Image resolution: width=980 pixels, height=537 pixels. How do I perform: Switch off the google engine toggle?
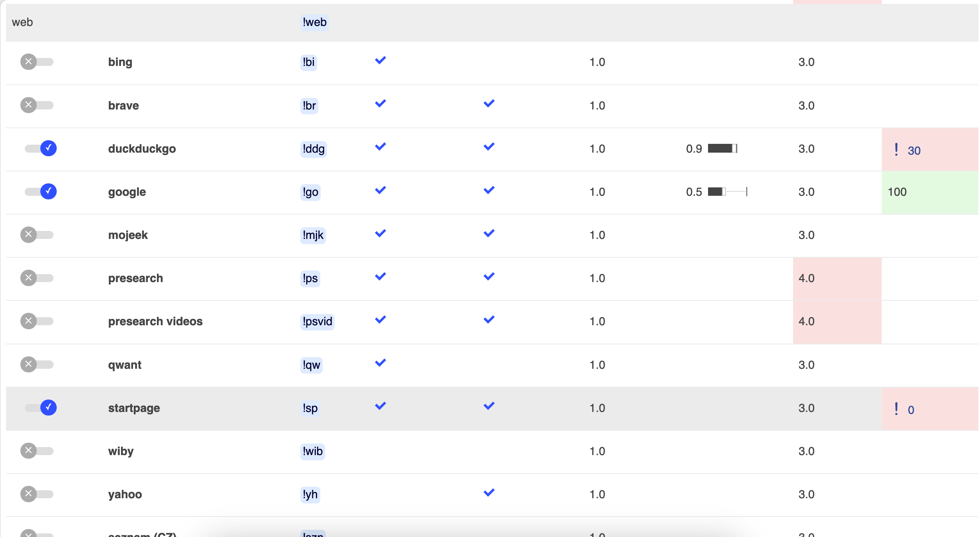(40, 191)
